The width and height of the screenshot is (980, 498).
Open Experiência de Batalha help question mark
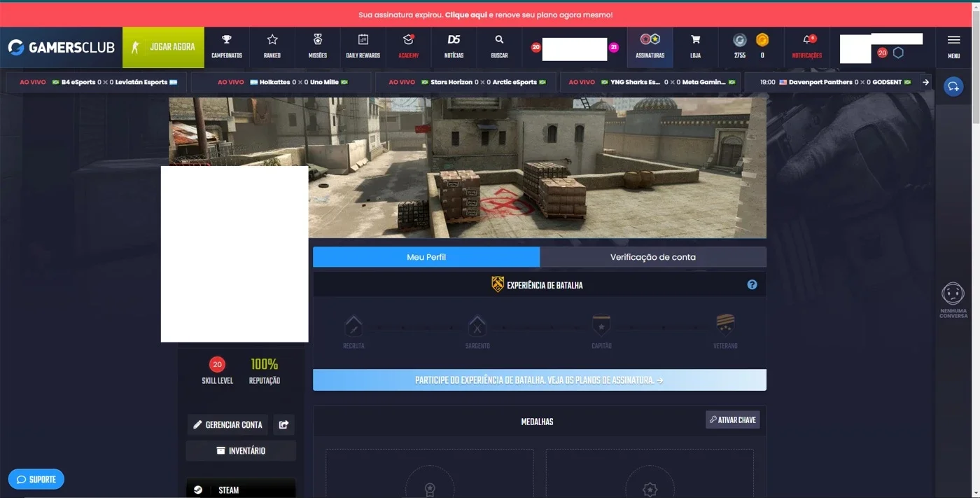click(x=752, y=284)
